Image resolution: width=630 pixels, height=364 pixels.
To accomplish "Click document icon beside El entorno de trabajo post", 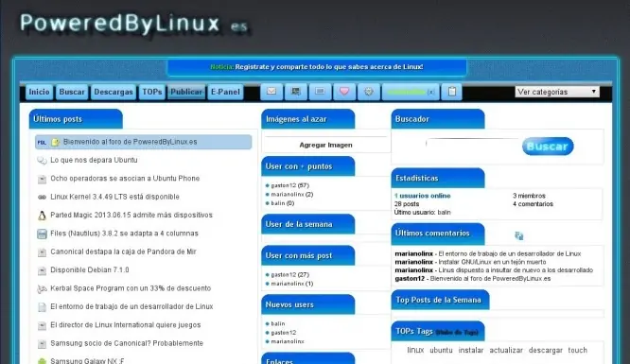I will pos(42,307).
